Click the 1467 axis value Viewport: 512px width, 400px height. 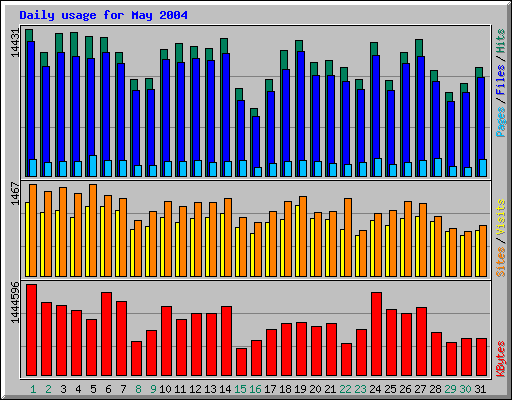15,193
